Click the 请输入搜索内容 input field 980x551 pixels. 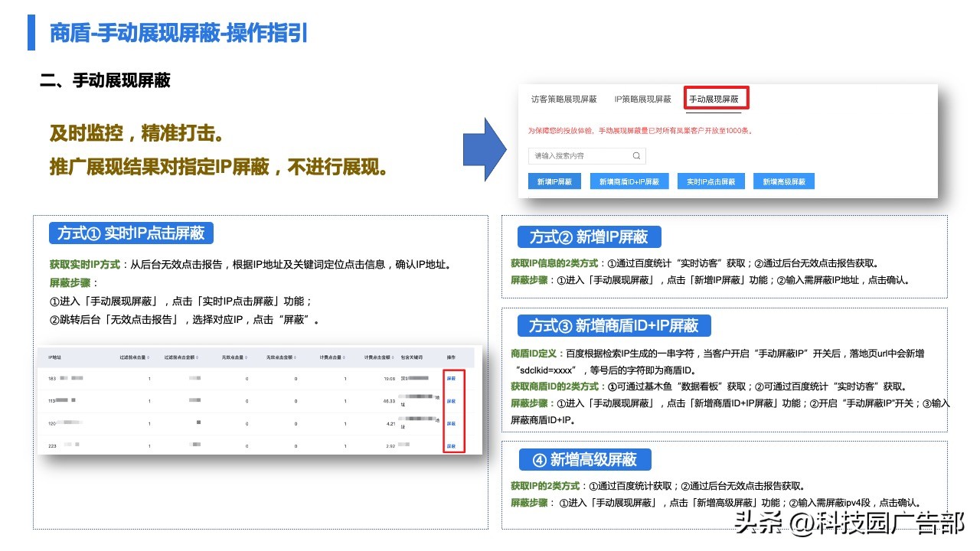582,155
